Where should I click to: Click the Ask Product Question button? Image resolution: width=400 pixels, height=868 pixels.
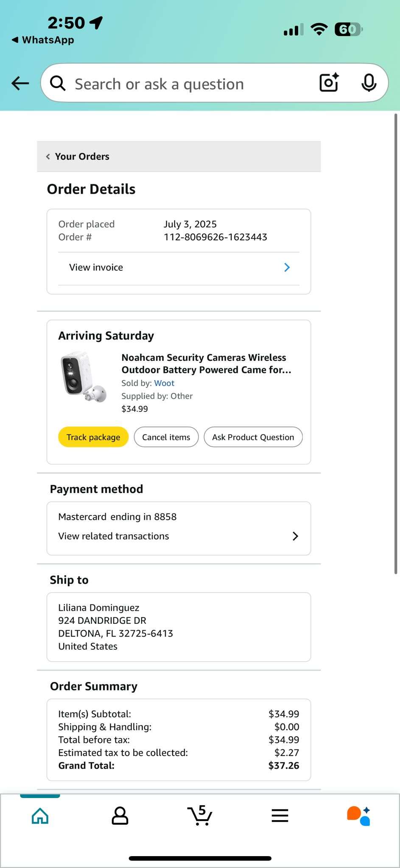coord(253,437)
